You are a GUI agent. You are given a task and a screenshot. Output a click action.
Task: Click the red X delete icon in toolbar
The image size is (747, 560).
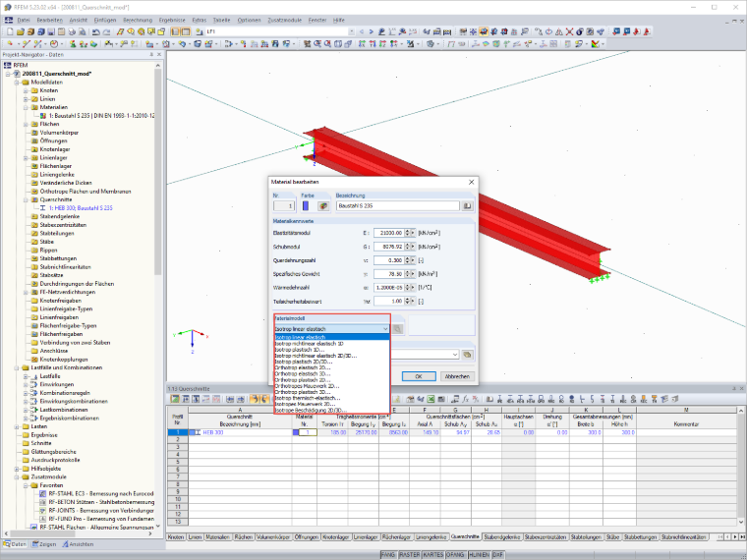569,31
